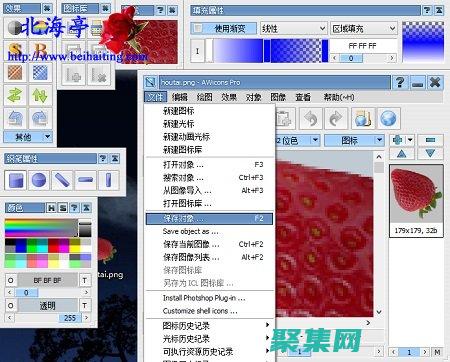Viewport: 450px width, 362px height.
Task: Flip horizontally with green left-right arrows
Action: (15, 95)
